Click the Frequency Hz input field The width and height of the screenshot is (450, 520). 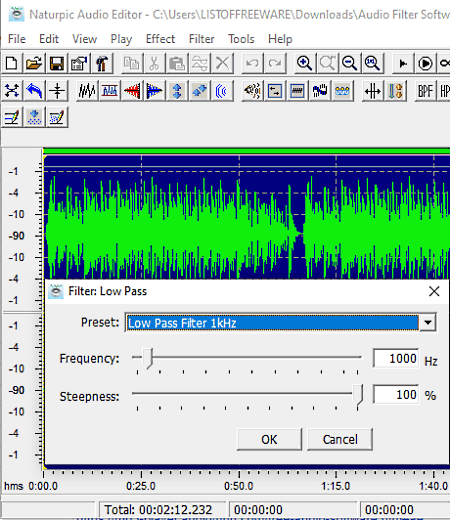pos(396,358)
